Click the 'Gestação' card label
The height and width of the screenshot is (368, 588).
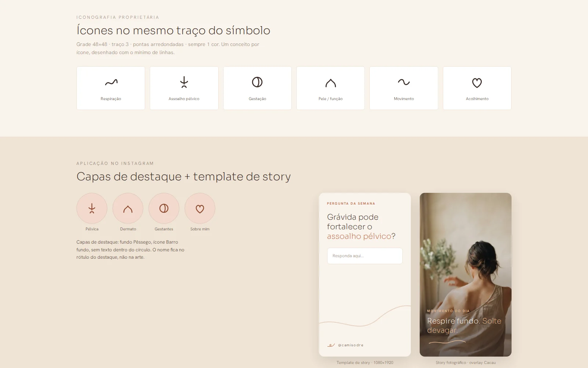(x=257, y=99)
